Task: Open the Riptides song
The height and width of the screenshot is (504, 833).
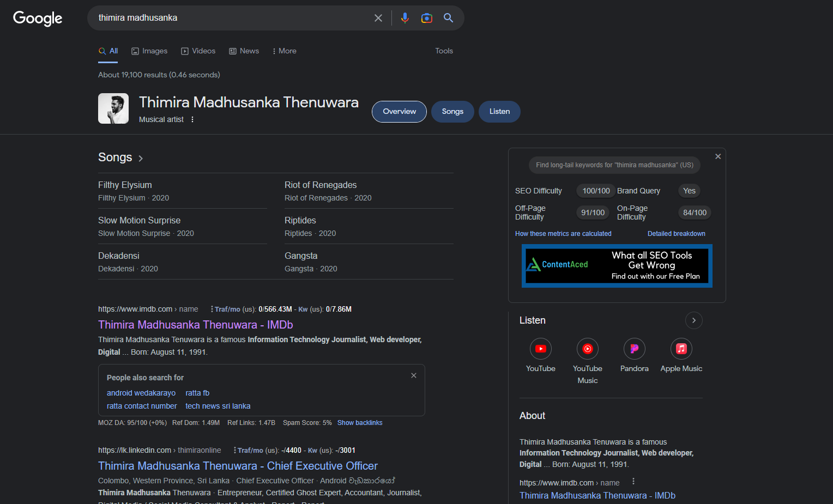Action: [x=300, y=221]
